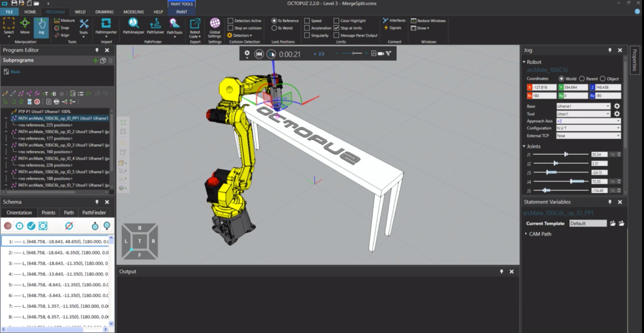
Task: Adjust the J1 joint slider
Action: tap(566, 154)
